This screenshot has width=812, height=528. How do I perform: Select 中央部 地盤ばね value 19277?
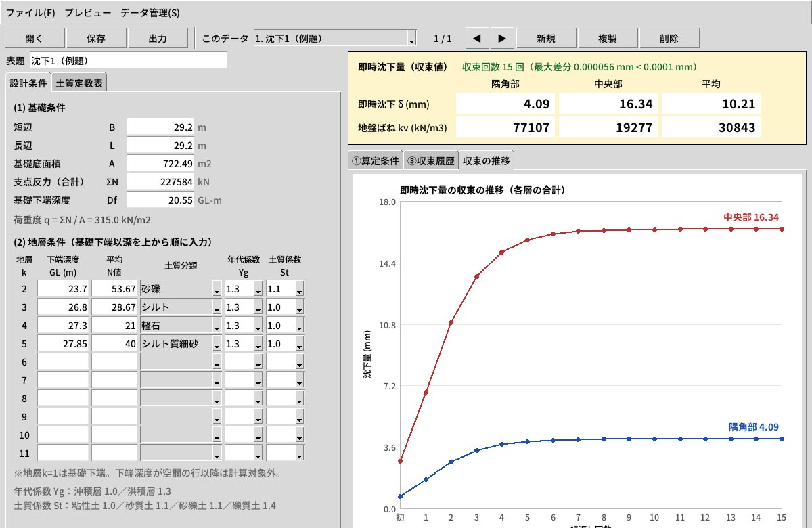608,127
